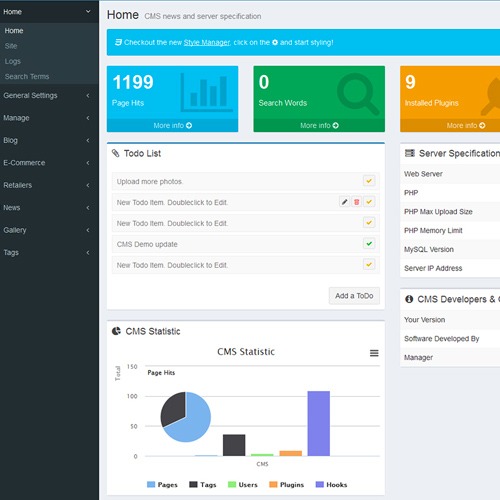Toggle check on second New Todo Item row
Image resolution: width=500 pixels, height=500 pixels.
coord(369,202)
